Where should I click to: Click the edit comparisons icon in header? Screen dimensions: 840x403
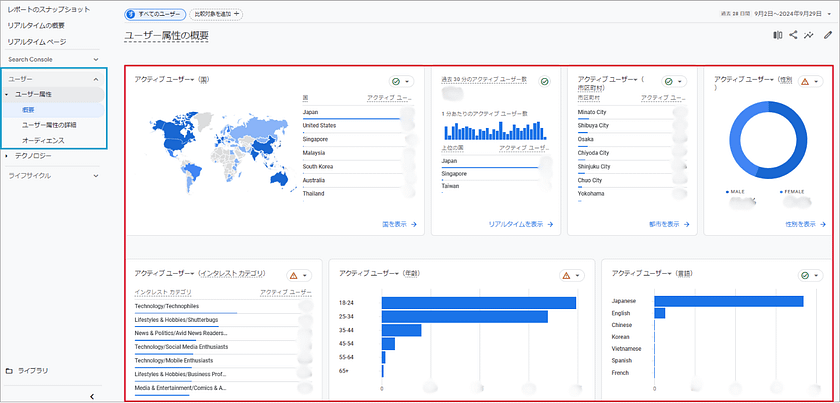click(778, 35)
